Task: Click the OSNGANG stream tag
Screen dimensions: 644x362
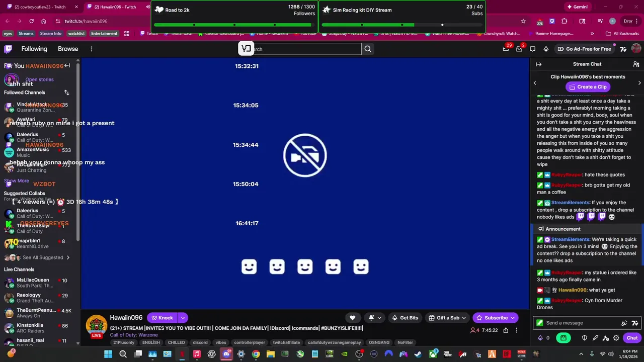Action: click(379, 342)
